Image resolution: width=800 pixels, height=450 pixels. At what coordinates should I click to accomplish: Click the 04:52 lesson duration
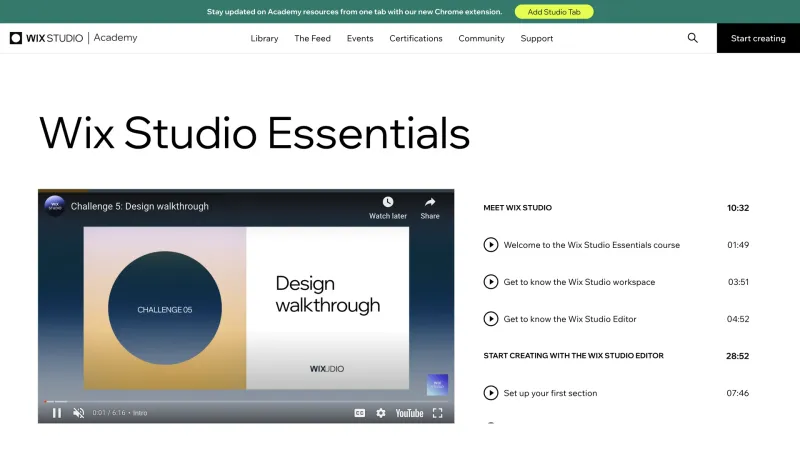coord(738,319)
